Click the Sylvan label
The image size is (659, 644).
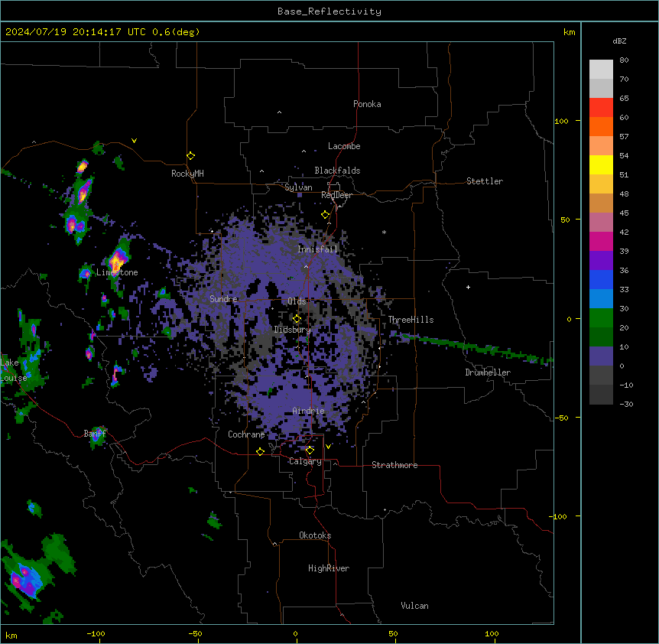click(298, 187)
